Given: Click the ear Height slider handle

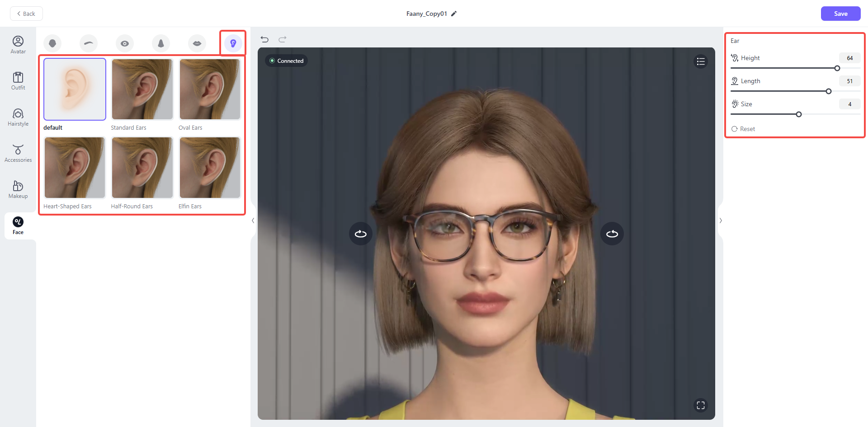Looking at the screenshot, I should click(837, 68).
